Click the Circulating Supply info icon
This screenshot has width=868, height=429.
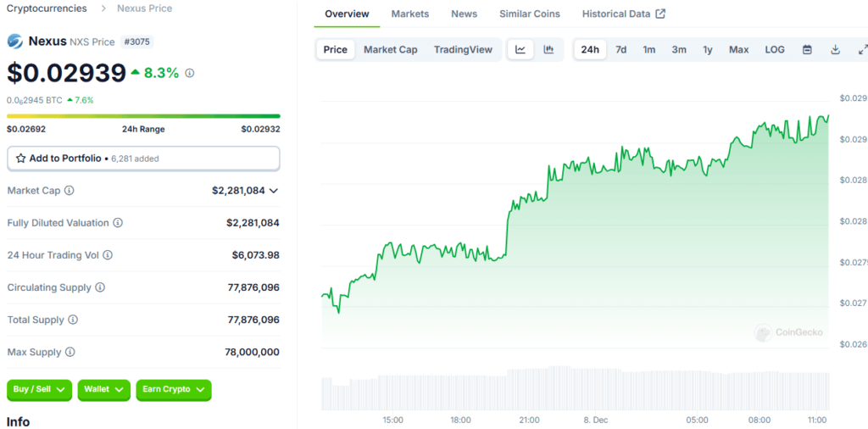click(100, 287)
